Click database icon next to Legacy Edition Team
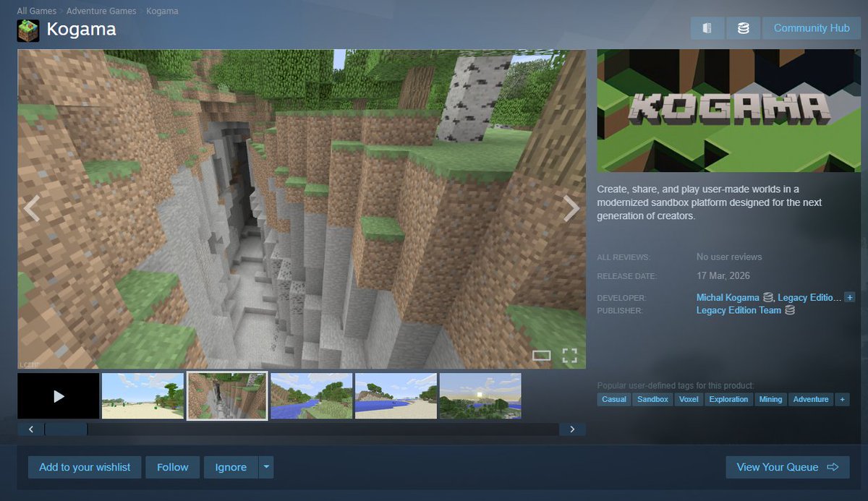The height and width of the screenshot is (501, 868). tap(790, 311)
